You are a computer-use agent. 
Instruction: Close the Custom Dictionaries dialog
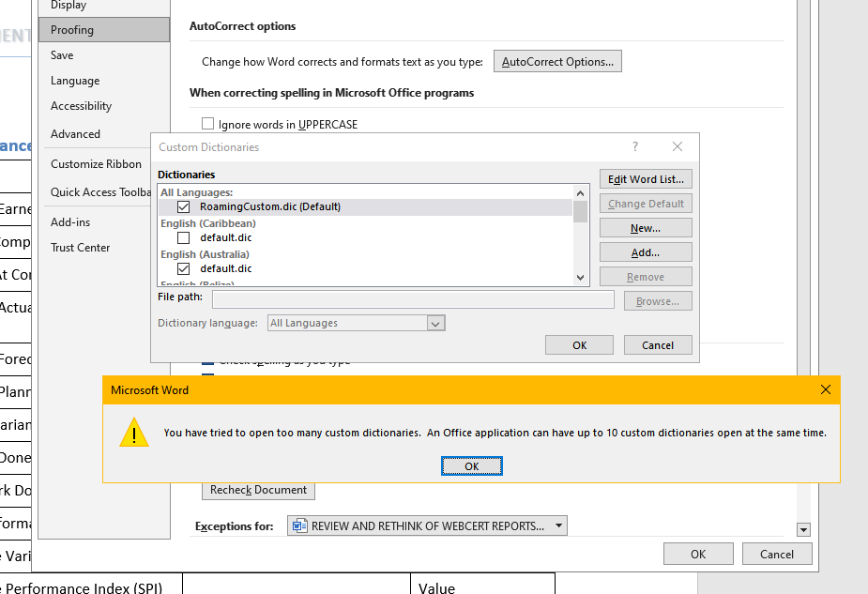(x=677, y=146)
